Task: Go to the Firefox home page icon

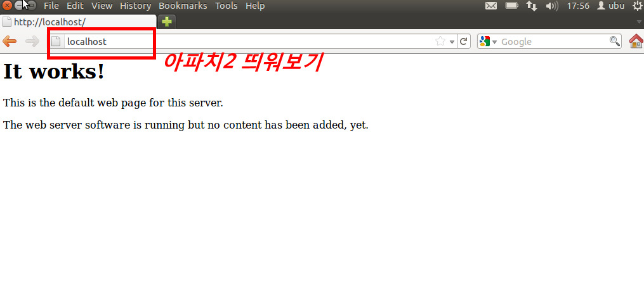Action: tap(635, 42)
